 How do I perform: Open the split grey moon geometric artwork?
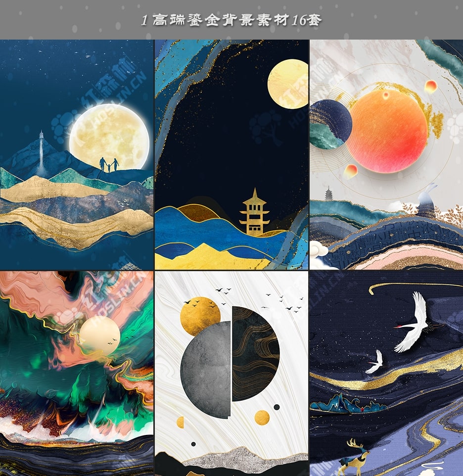pos(231,374)
